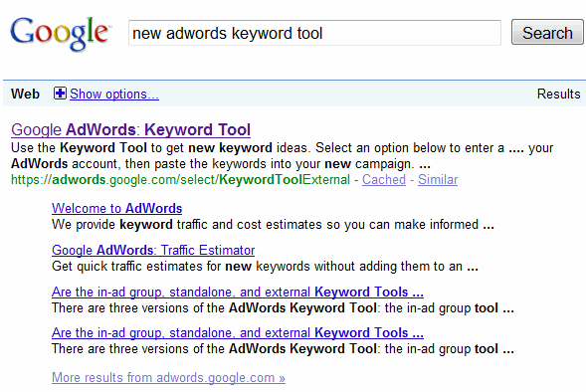Click the Results label in the blue bar
Image resolution: width=586 pixels, height=392 pixels.
[x=559, y=94]
